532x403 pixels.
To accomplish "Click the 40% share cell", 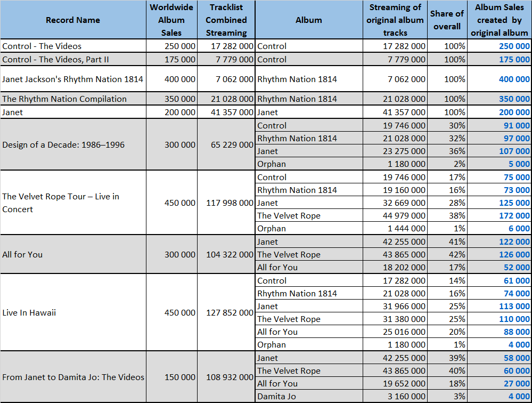I will click(447, 370).
